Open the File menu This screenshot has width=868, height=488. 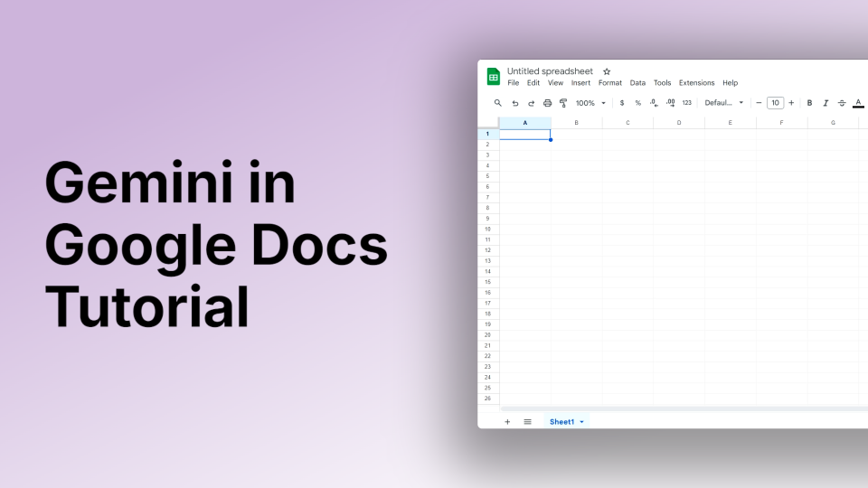(x=514, y=83)
